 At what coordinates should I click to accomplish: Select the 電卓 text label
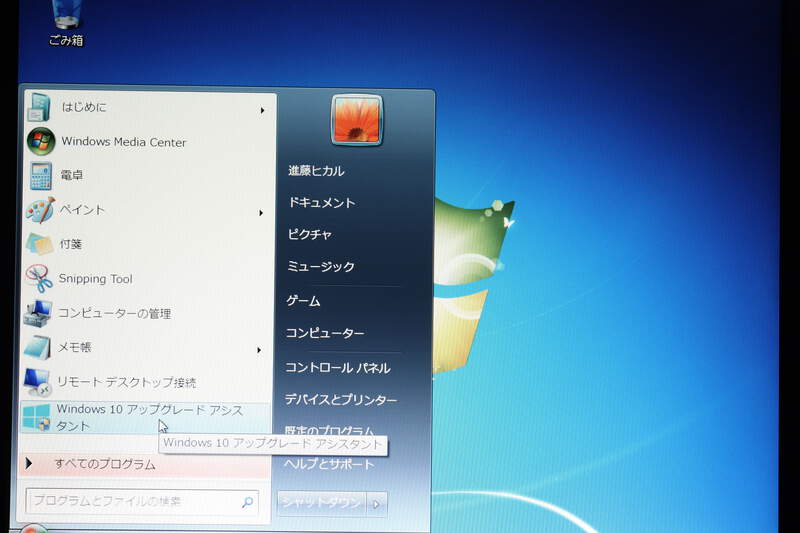(71, 175)
